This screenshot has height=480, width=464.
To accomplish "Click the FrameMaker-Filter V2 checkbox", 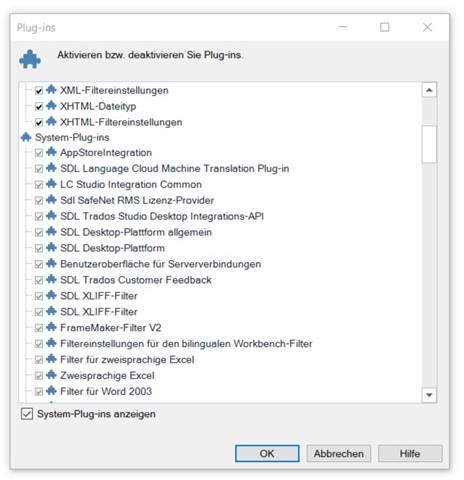I will point(39,328).
